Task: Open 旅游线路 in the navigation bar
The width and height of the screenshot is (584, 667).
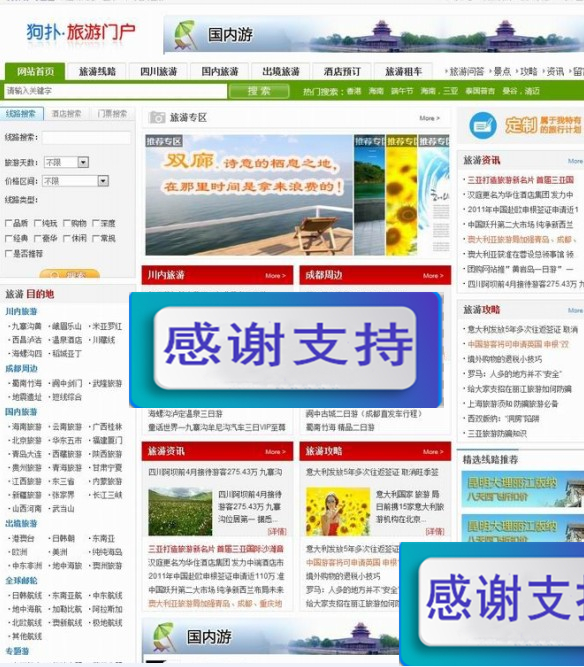Action: (x=97, y=71)
